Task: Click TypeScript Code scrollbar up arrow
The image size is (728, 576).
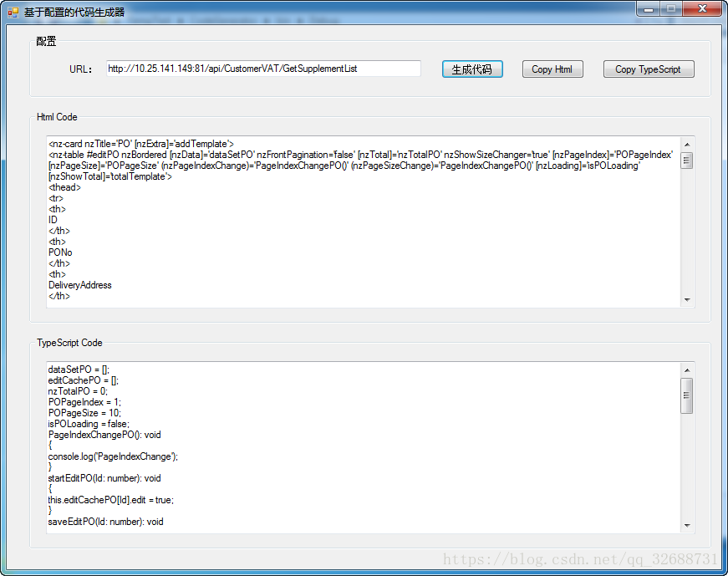Action: coord(687,370)
